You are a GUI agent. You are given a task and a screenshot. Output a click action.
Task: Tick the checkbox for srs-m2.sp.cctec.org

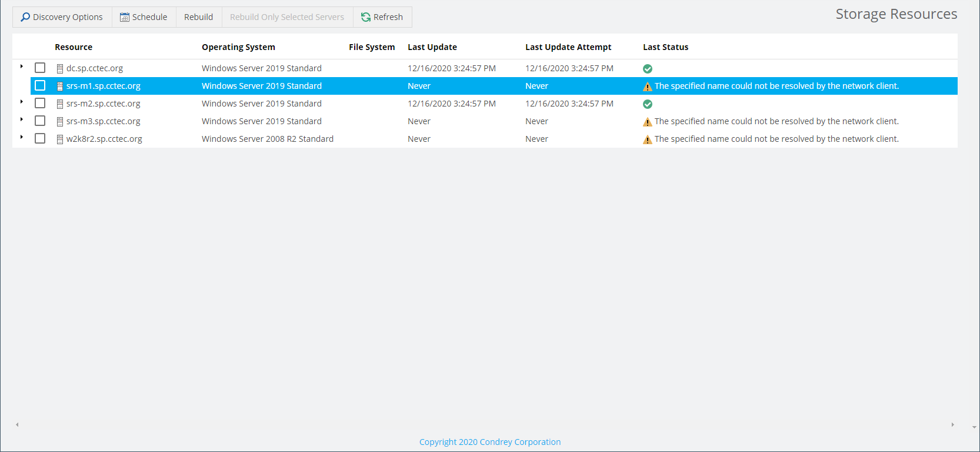(x=40, y=103)
